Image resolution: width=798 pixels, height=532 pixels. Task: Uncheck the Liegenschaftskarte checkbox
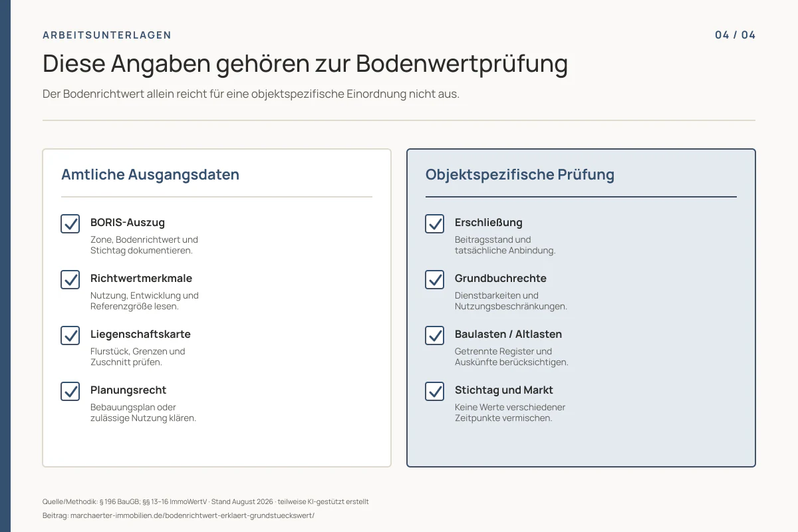point(70,336)
